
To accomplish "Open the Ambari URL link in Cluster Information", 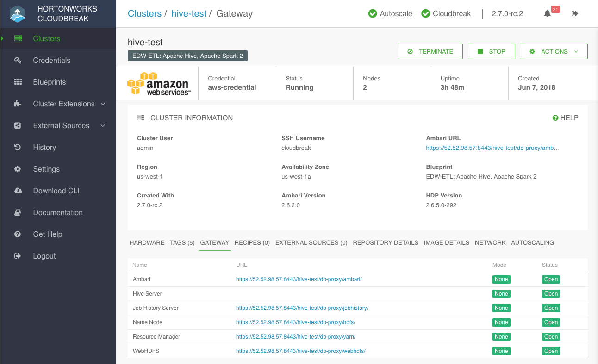I will pyautogui.click(x=493, y=148).
